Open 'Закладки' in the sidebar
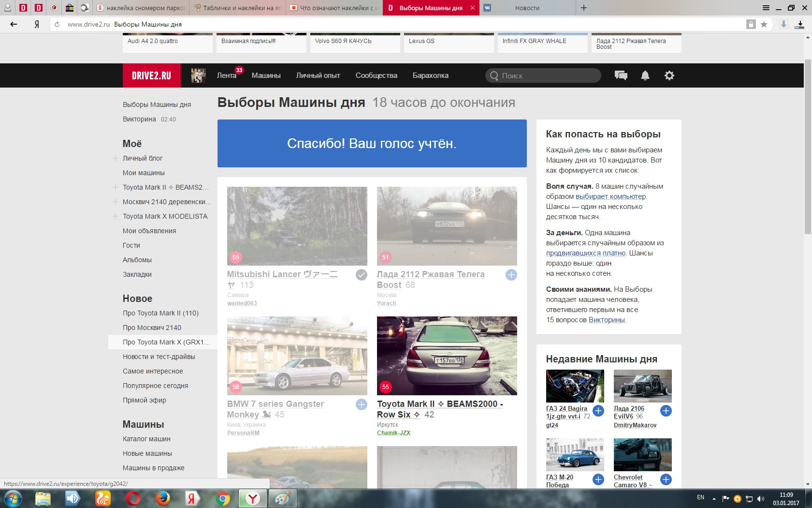This screenshot has width=812, height=508. pos(137,274)
